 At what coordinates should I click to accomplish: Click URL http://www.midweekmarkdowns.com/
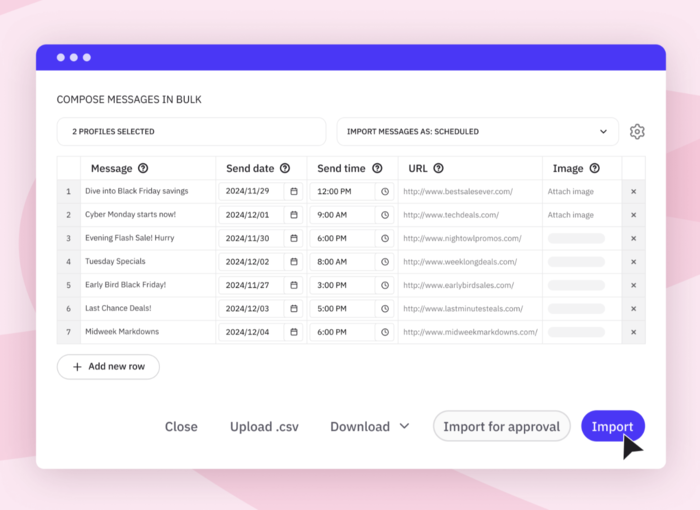coord(470,332)
